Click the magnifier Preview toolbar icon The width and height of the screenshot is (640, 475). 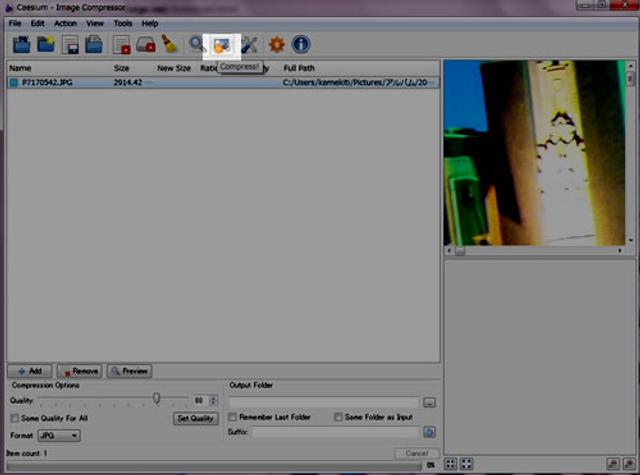[197, 45]
